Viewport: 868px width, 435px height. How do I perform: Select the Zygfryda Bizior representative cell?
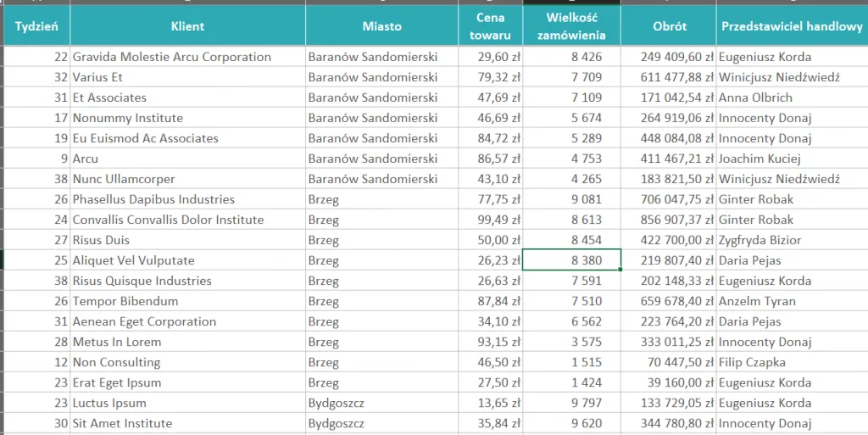759,240
